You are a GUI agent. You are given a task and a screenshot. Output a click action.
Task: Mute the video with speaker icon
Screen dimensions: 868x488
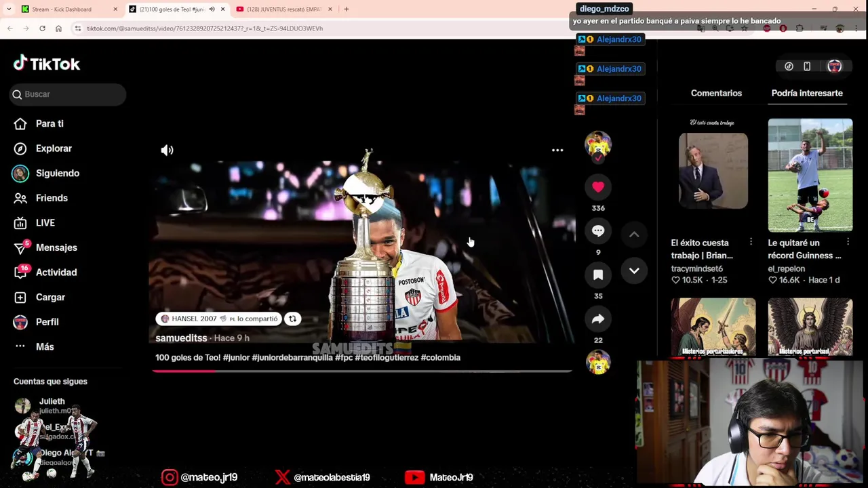167,150
